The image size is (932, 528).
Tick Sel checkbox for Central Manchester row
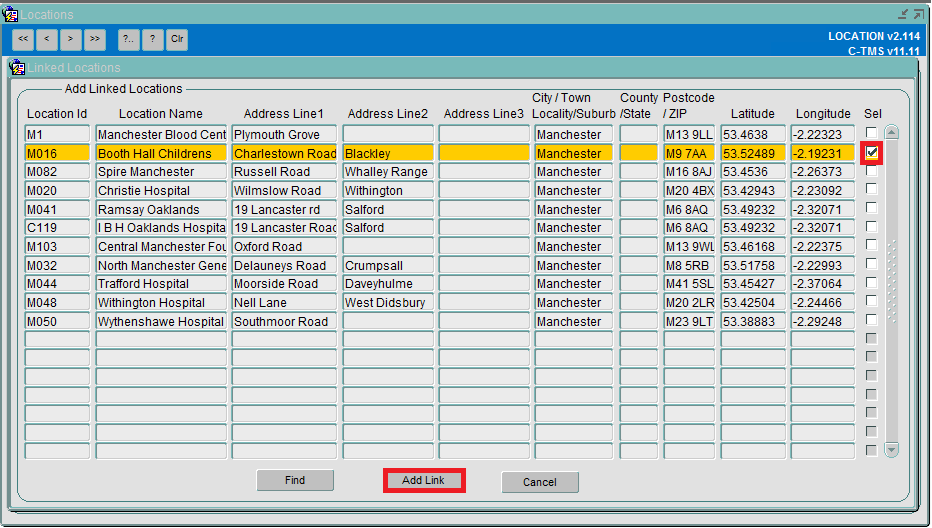point(871,246)
